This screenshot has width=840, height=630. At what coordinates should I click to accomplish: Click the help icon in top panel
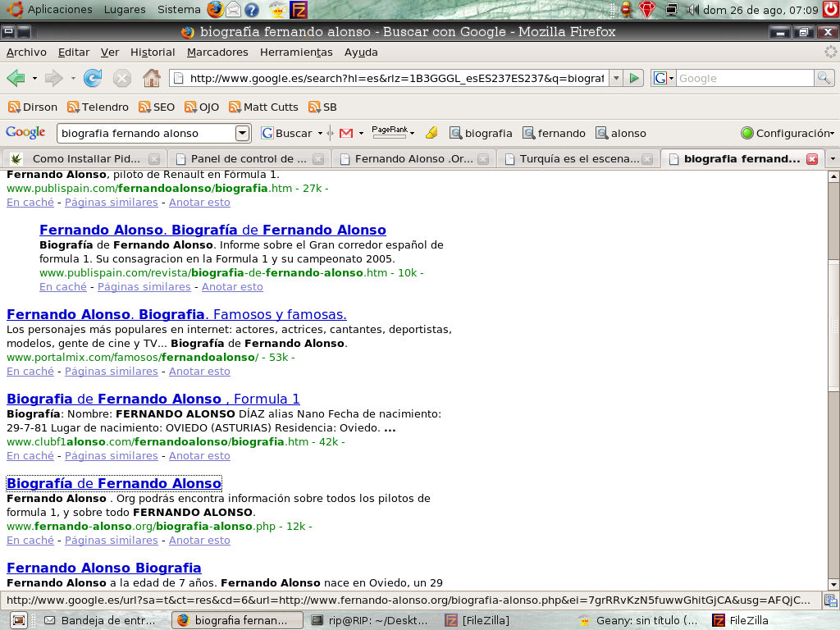(x=251, y=9)
